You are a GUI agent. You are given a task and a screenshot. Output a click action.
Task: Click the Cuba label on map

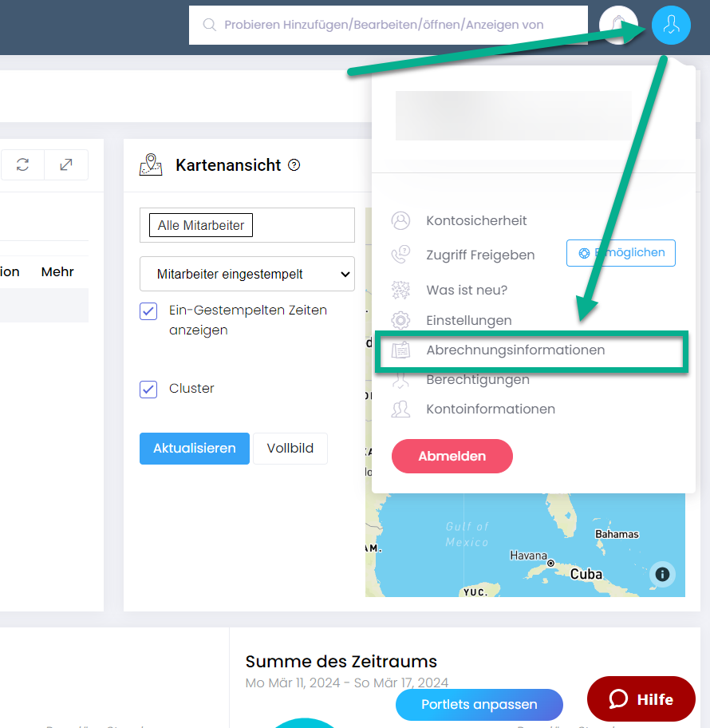tap(586, 574)
